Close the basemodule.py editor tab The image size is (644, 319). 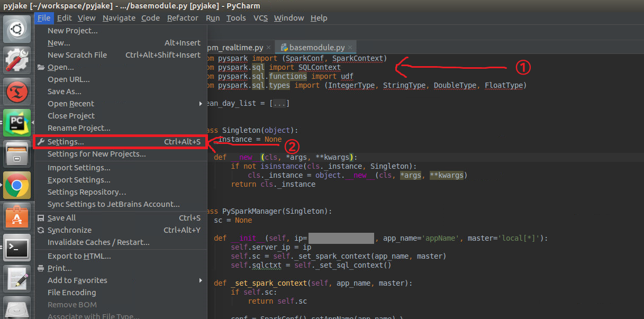[350, 48]
